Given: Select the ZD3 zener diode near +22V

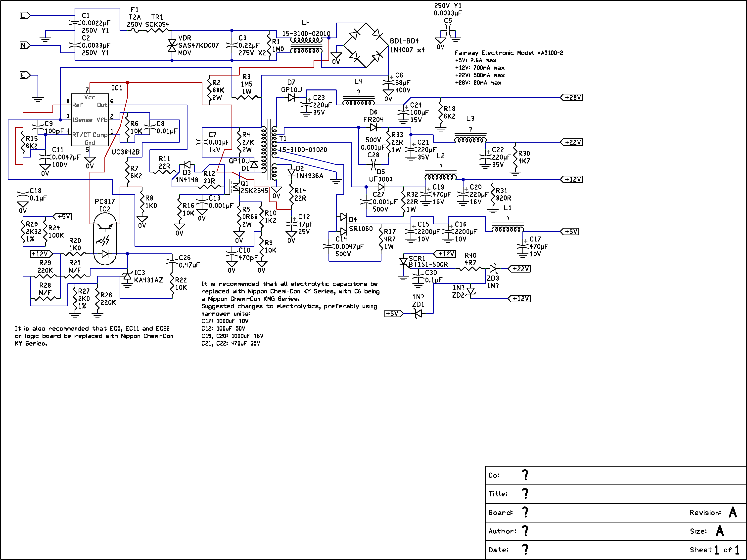Looking at the screenshot, I should coord(493,269).
